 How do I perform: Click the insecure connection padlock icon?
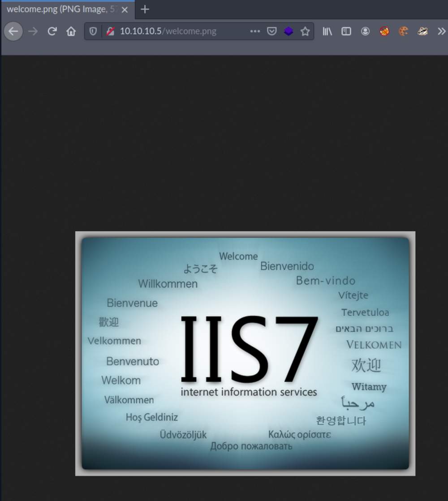point(110,31)
